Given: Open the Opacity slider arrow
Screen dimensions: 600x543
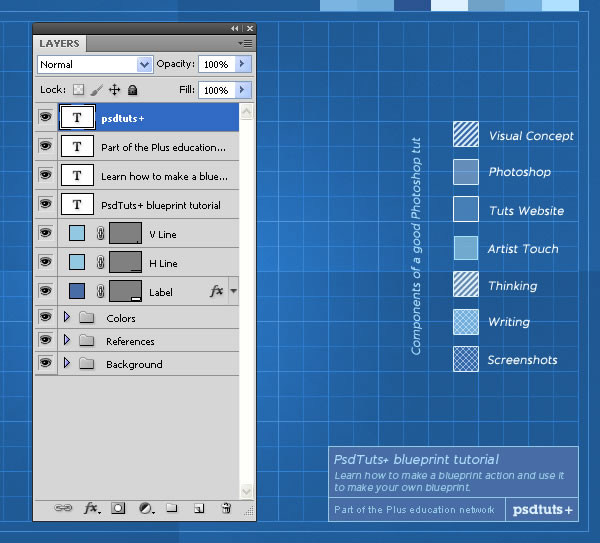Looking at the screenshot, I should (x=243, y=64).
